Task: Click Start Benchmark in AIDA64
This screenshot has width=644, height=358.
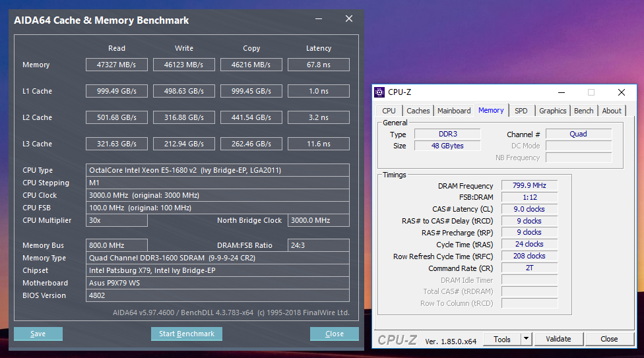Action: 187,334
